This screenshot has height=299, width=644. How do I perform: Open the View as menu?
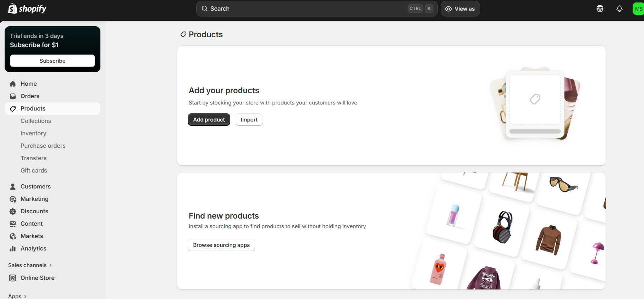pos(460,9)
